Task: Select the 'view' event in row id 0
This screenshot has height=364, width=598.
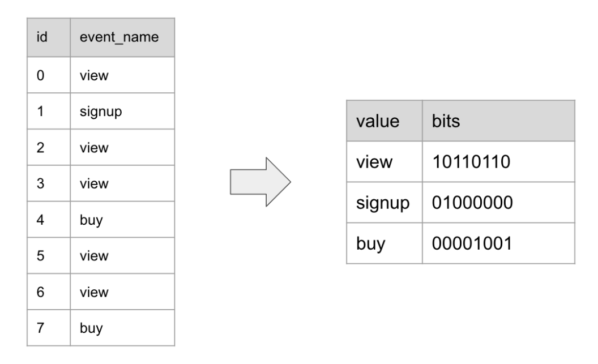Action: (93, 75)
